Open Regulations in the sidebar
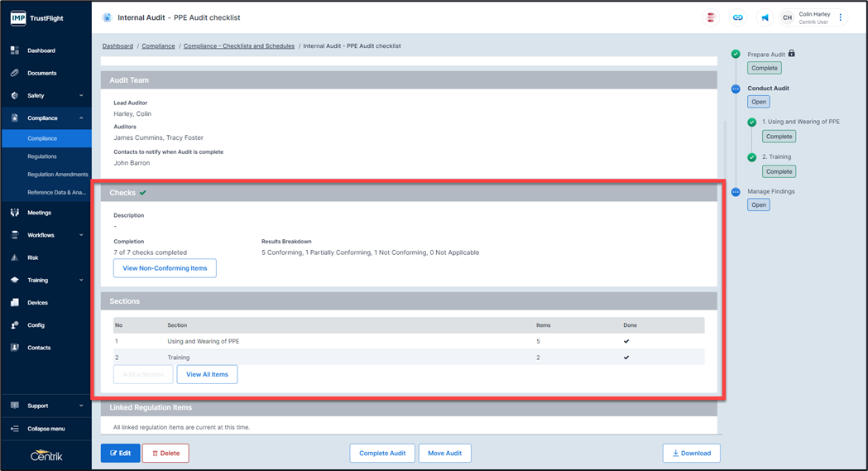 tap(42, 156)
